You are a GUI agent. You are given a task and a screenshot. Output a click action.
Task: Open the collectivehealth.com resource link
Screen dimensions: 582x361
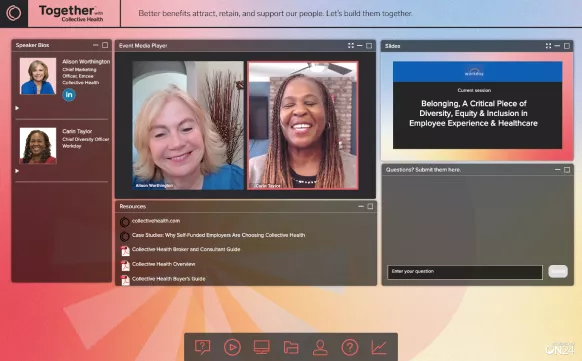pos(156,221)
